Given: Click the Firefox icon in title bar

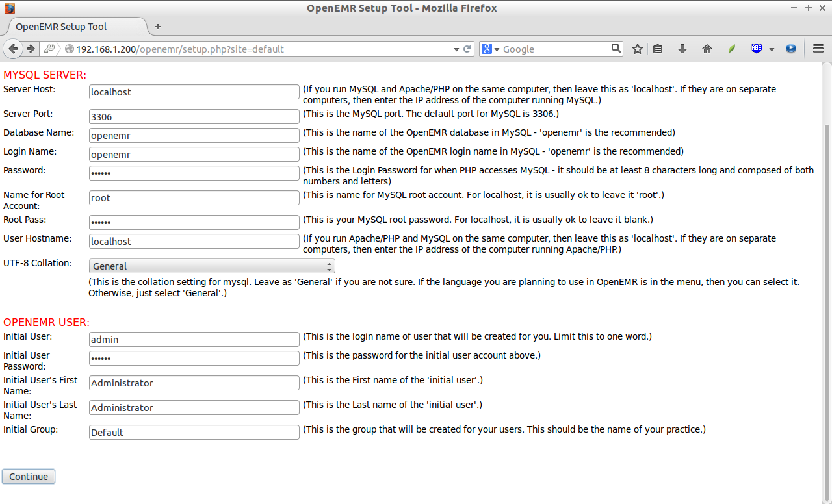Looking at the screenshot, I should click(x=9, y=8).
